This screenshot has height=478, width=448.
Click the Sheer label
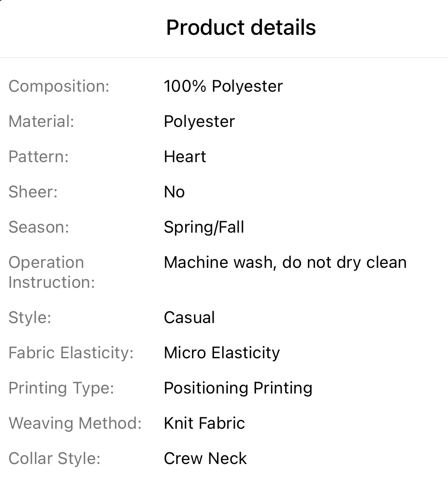coord(33,192)
